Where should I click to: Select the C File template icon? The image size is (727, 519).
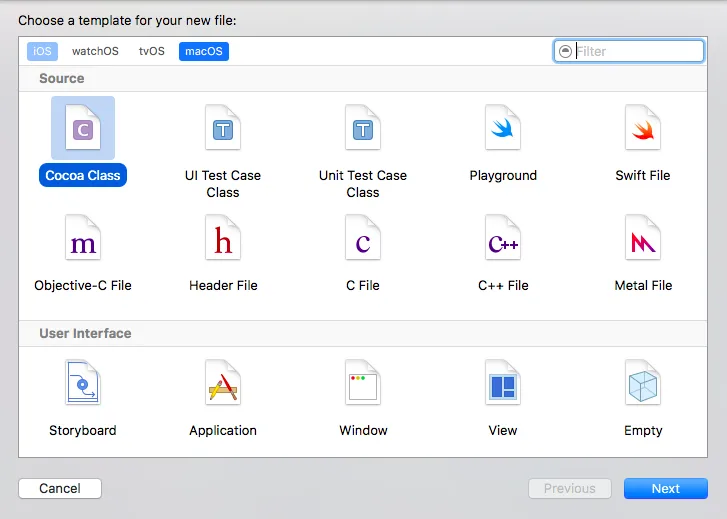click(x=363, y=237)
